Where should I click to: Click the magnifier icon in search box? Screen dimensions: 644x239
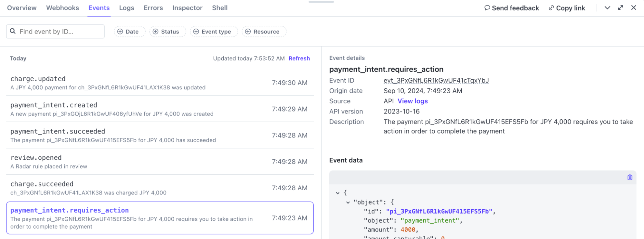tap(13, 31)
